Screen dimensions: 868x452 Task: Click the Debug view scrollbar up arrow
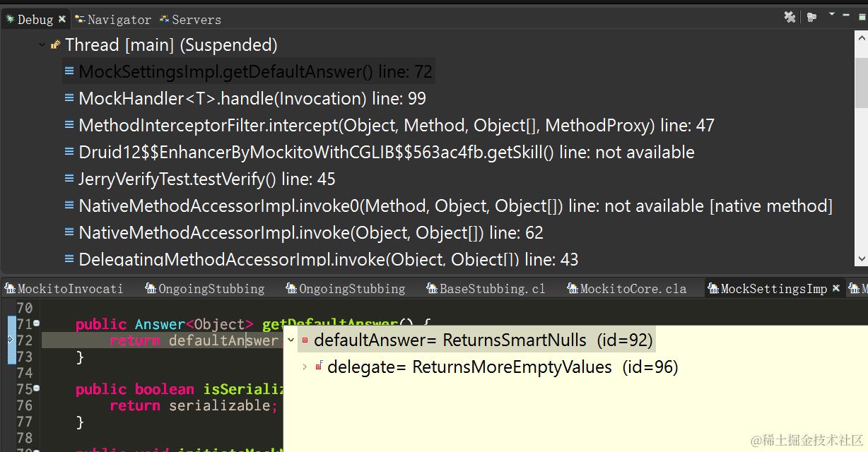click(861, 38)
